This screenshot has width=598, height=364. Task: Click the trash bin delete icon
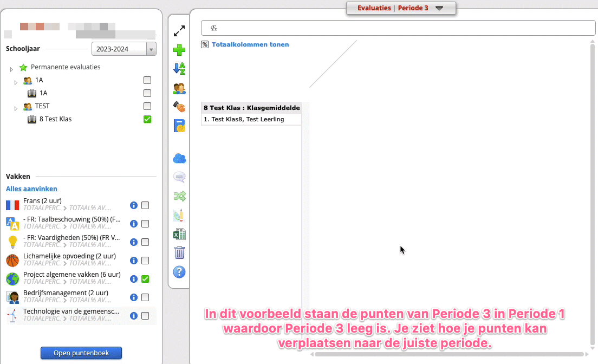point(179,252)
